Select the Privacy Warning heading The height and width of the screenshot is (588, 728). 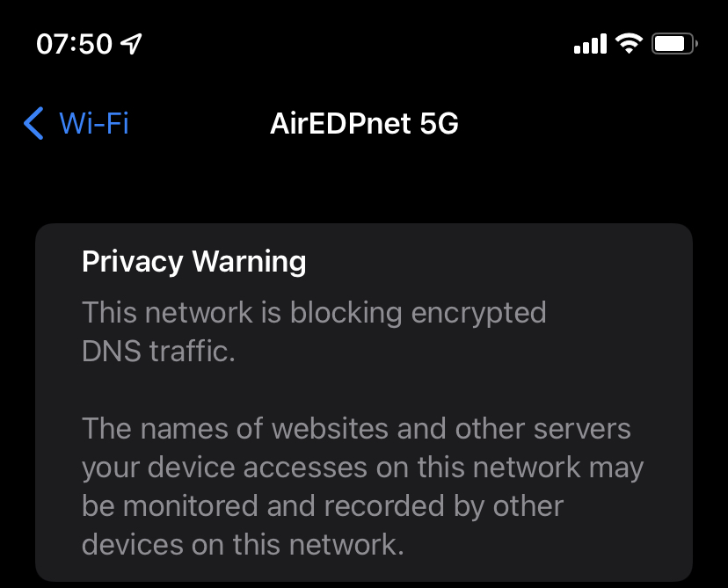[x=194, y=262]
